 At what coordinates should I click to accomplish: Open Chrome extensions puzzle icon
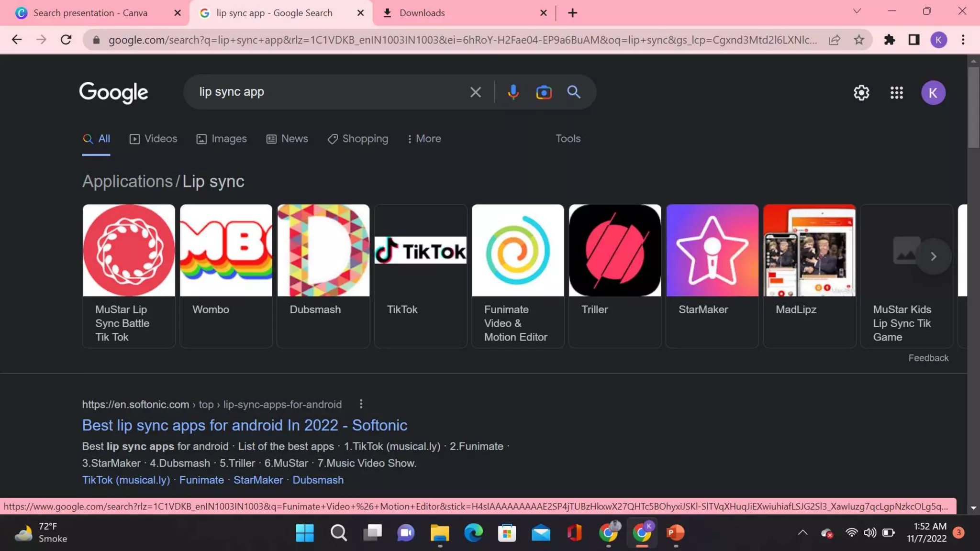pyautogui.click(x=890, y=40)
